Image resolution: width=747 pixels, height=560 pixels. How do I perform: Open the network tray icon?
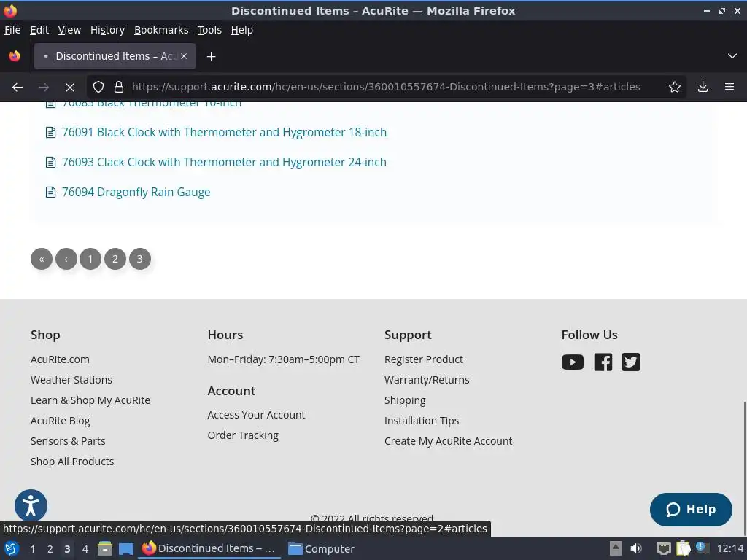(x=664, y=548)
